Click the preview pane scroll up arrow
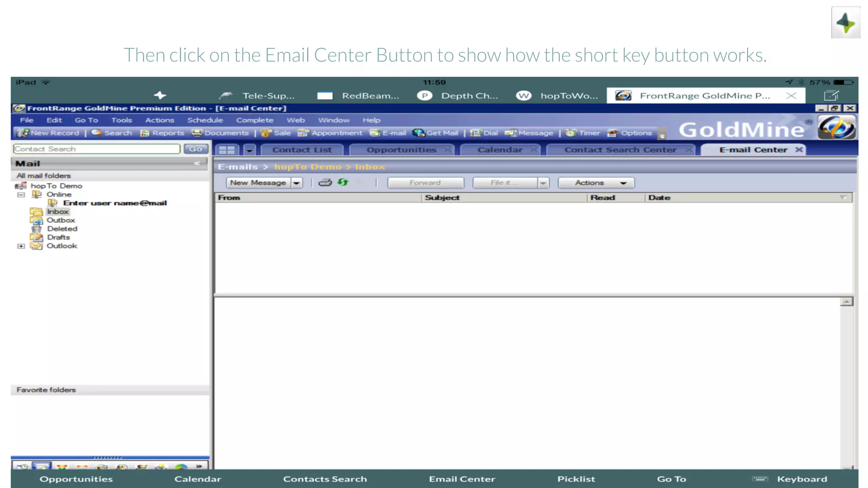The height and width of the screenshot is (488, 868). [846, 302]
